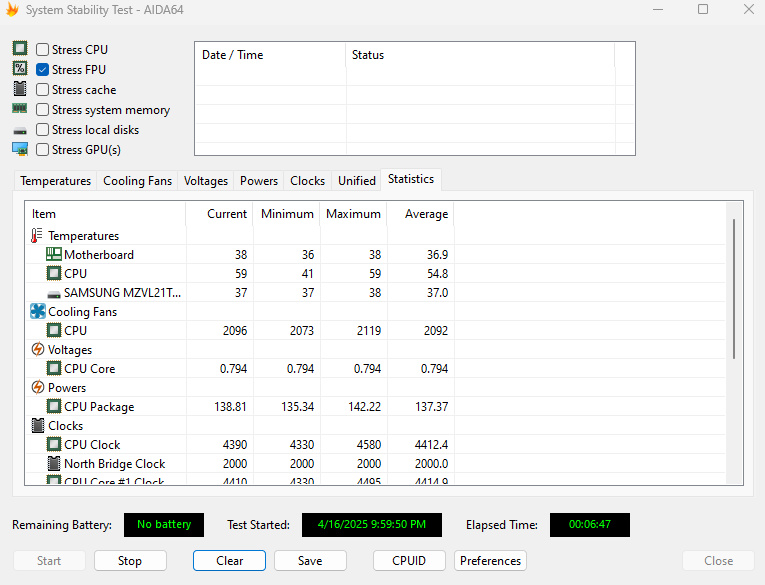Enable the Stress cache checkbox
Image resolution: width=765 pixels, height=585 pixels.
tap(42, 90)
